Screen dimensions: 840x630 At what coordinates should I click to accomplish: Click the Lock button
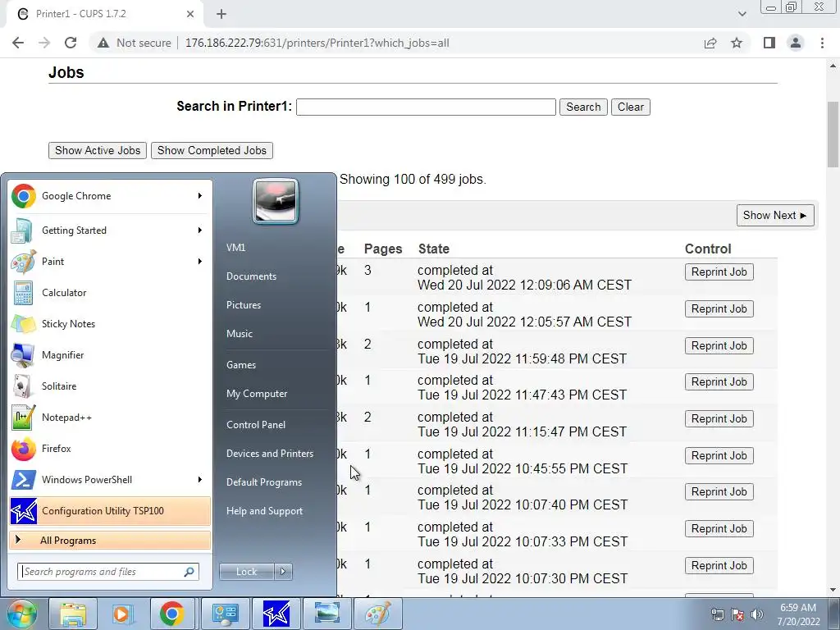(246, 572)
